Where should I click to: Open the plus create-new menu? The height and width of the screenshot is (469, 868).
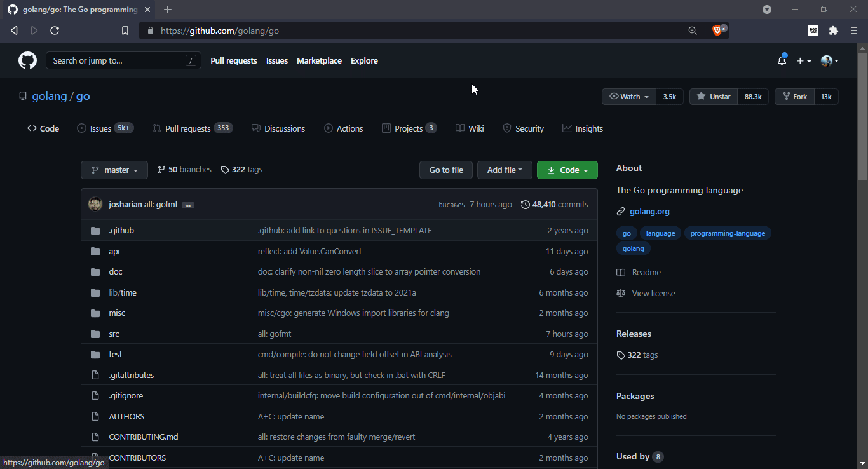point(804,60)
